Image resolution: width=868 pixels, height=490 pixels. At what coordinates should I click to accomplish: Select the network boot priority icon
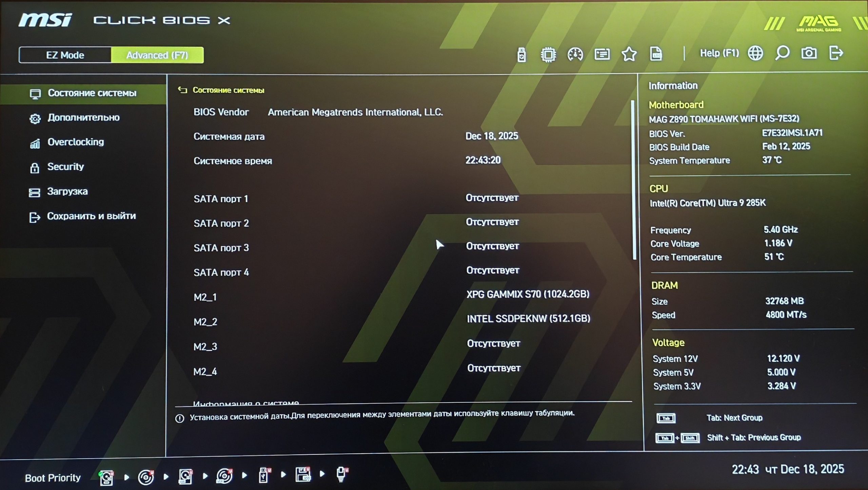(x=342, y=474)
